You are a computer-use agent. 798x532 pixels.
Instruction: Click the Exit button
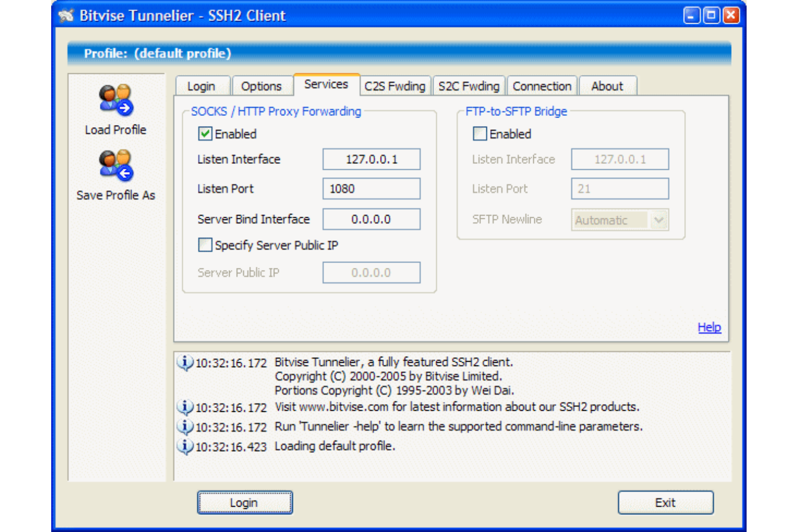coord(665,502)
